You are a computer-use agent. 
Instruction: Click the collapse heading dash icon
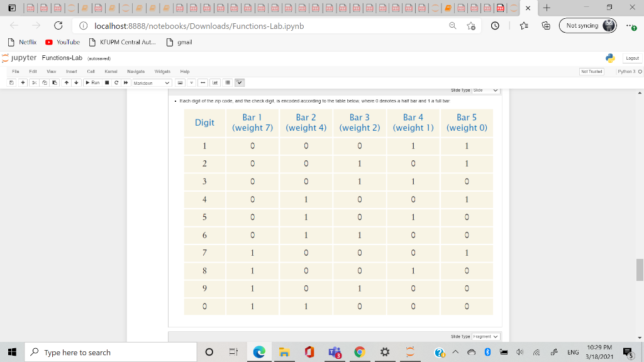tap(203, 82)
